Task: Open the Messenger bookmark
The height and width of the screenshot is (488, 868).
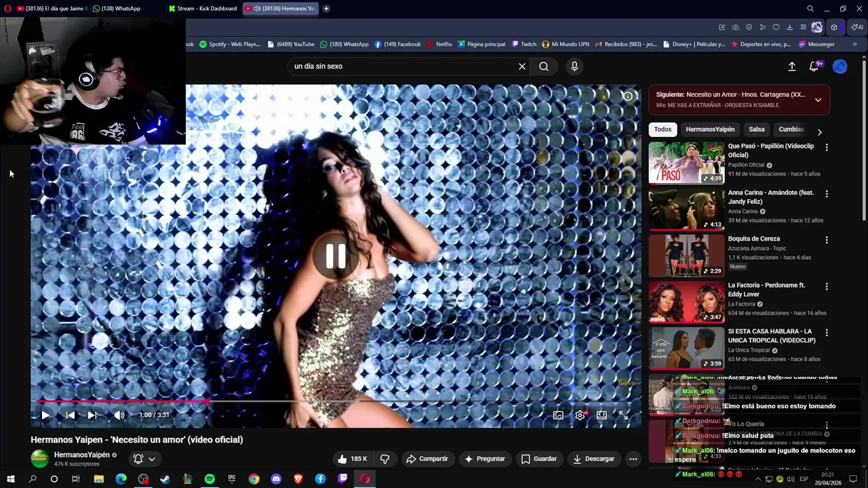Action: (817, 44)
